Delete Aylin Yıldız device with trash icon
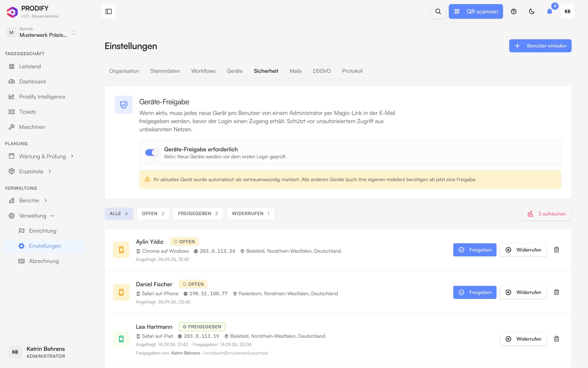Screen dimensions: 588x368 [x=556, y=250]
